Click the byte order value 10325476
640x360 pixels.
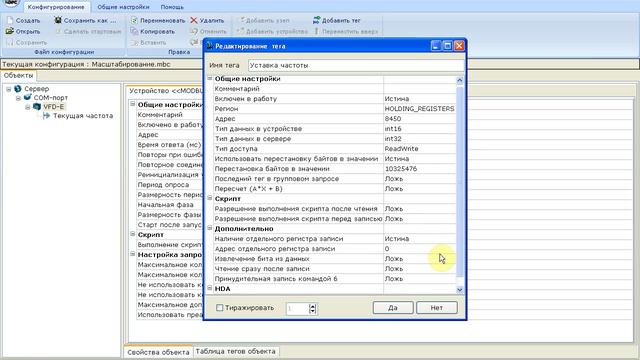coord(400,169)
